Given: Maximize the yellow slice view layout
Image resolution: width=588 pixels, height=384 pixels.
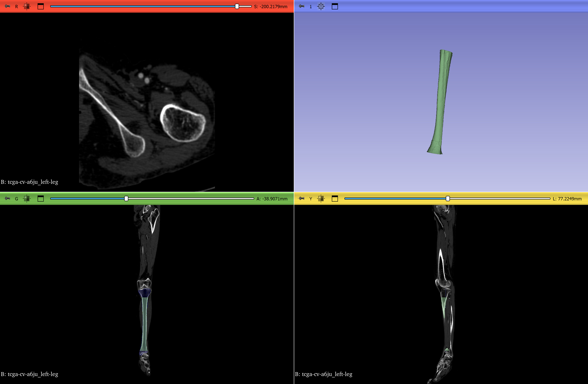Looking at the screenshot, I should pos(335,199).
